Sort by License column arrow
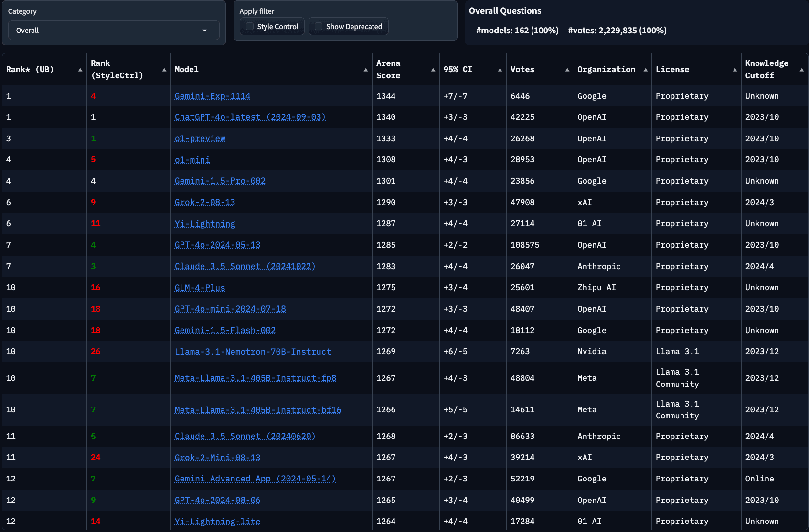Viewport: 809px width, 532px height. (735, 70)
